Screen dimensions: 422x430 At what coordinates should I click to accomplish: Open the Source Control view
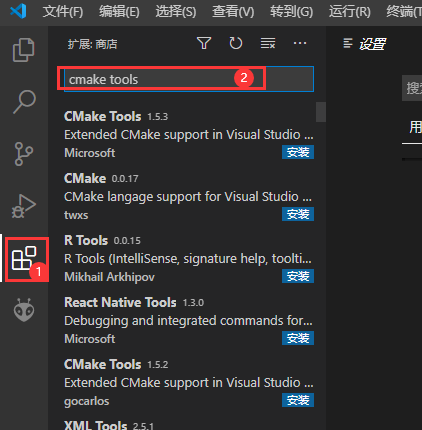click(x=24, y=154)
